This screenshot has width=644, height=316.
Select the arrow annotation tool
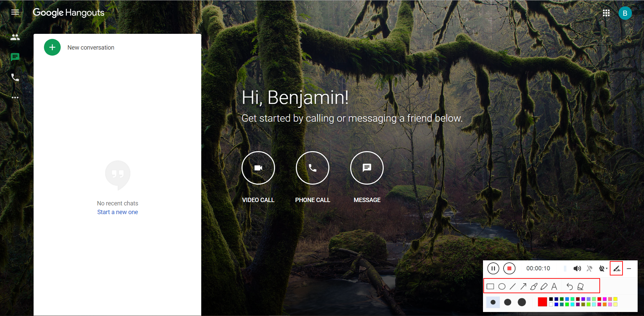tap(523, 287)
